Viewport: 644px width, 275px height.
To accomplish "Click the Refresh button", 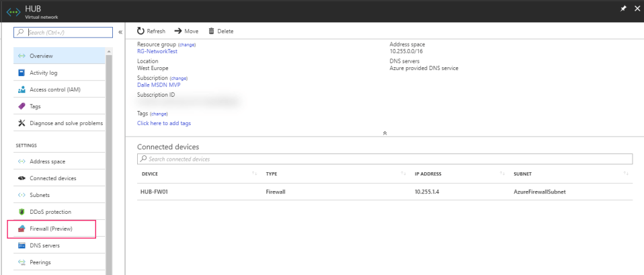I will [x=151, y=32].
